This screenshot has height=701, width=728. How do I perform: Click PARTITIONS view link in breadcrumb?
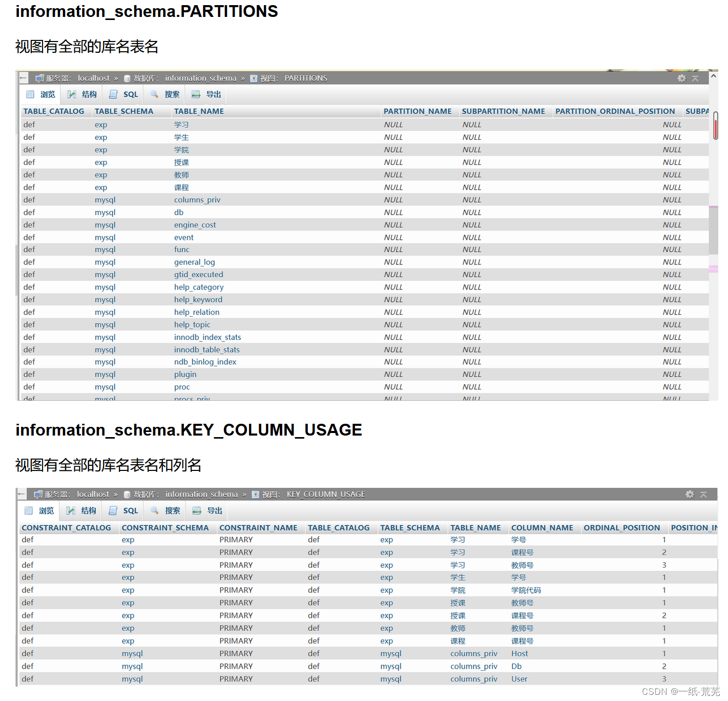(x=305, y=78)
